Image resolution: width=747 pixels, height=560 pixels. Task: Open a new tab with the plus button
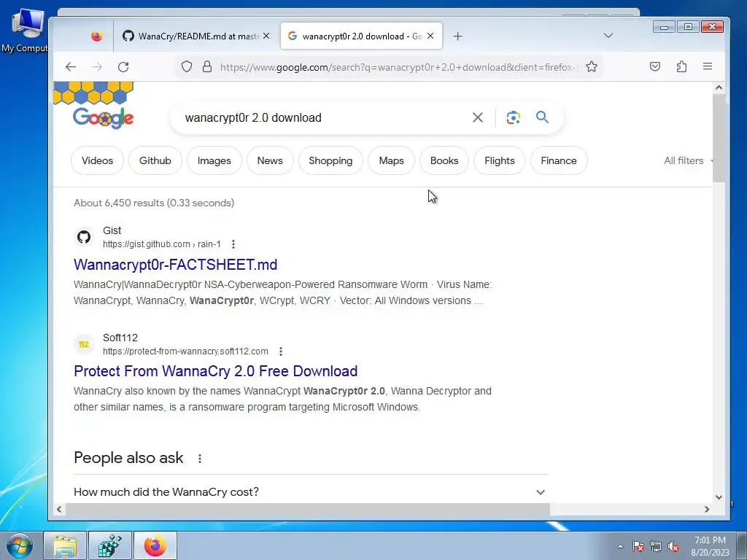[x=458, y=36]
